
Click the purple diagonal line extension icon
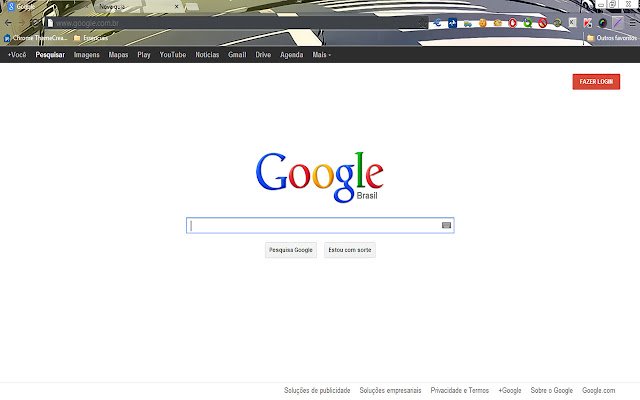pos(618,23)
